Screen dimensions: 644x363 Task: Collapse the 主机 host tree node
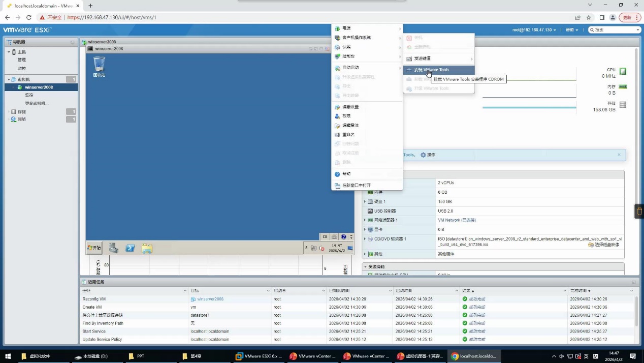click(x=9, y=52)
